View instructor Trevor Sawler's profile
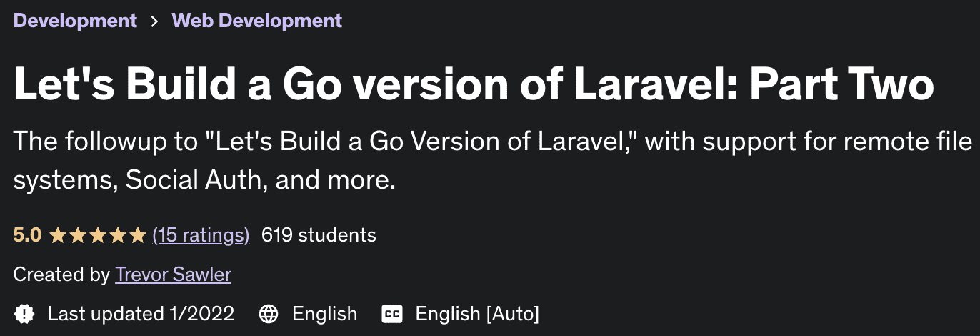 click(173, 274)
